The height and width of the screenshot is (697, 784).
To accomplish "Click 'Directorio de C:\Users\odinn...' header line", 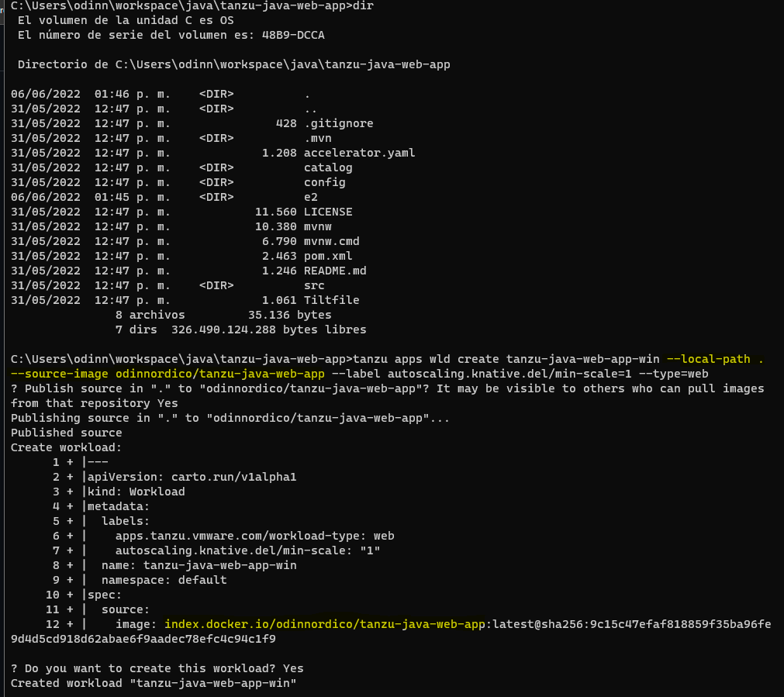I will [234, 64].
